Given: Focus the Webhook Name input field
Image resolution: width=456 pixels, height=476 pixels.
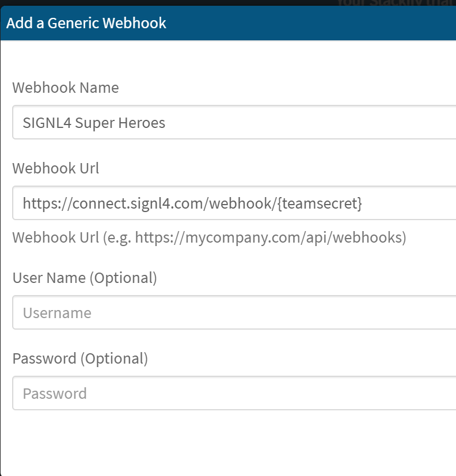Looking at the screenshot, I should pos(234,122).
